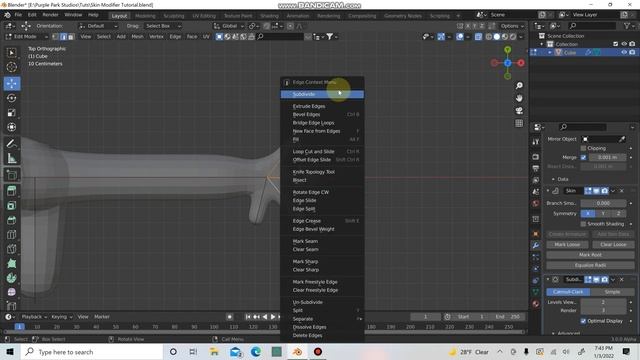640x360 pixels.
Task: Select the Scale tool in the toolbar
Action: (x=12, y=113)
